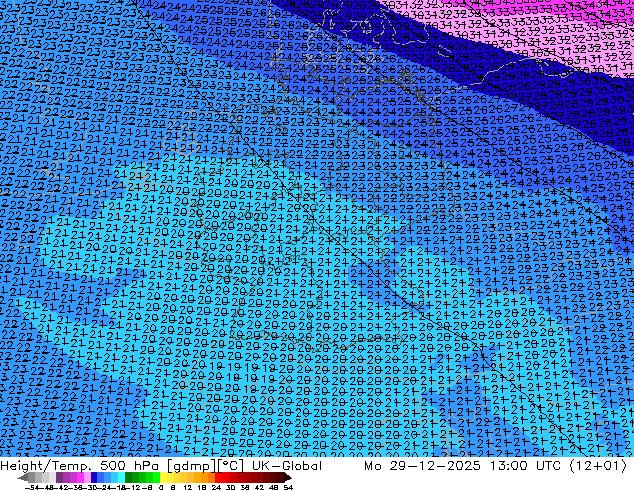Click the bright red legend swatch above 24
Screen dimensions: 634x490
pos(218,478)
